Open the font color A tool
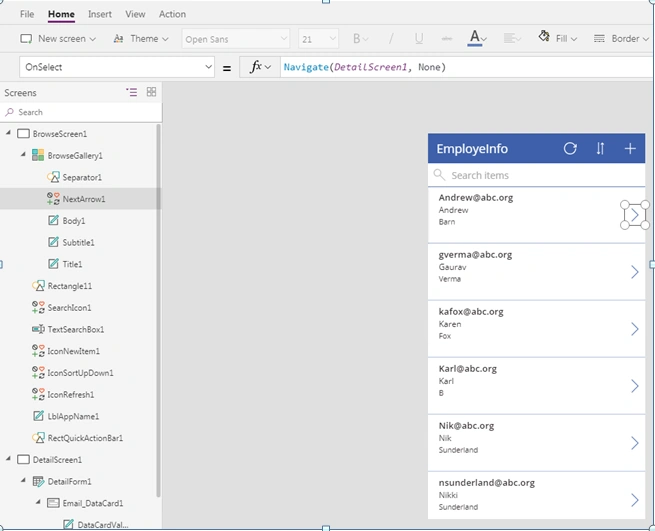655x531 pixels. click(476, 38)
